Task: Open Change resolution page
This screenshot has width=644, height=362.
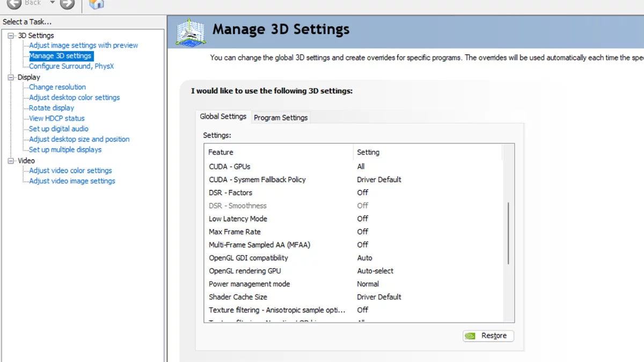Action: pyautogui.click(x=57, y=87)
